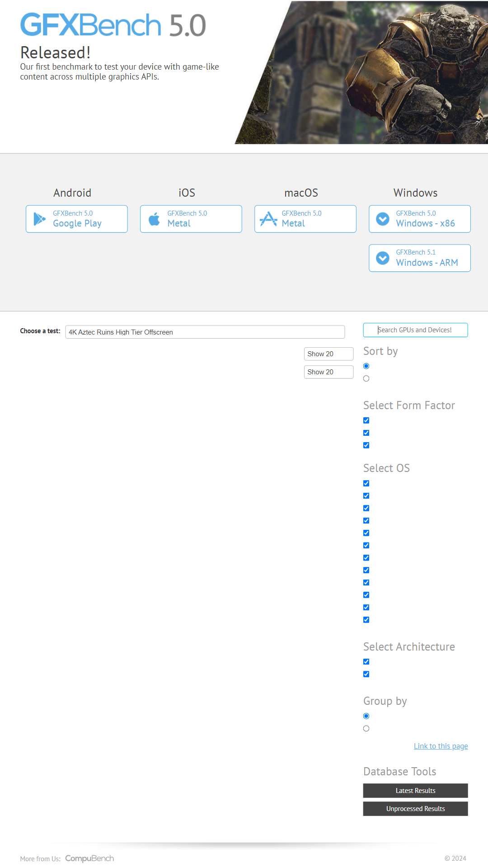This screenshot has width=488, height=868.
Task: Uncheck second checkbox under Select Form Factor
Action: pyautogui.click(x=366, y=433)
